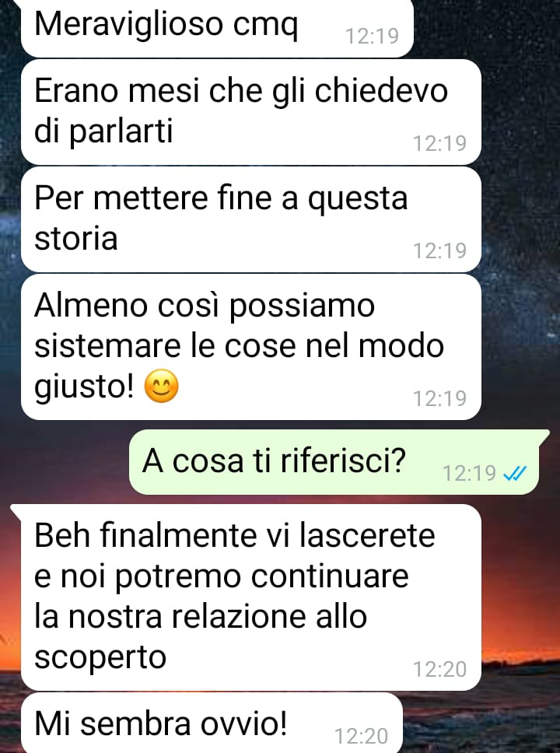Tap the sunset wallpaper right of 'Mi sembra ovvio!'

[480, 723]
